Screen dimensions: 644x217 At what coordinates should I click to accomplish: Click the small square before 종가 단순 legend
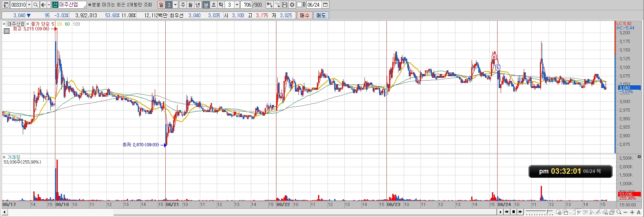coord(28,24)
